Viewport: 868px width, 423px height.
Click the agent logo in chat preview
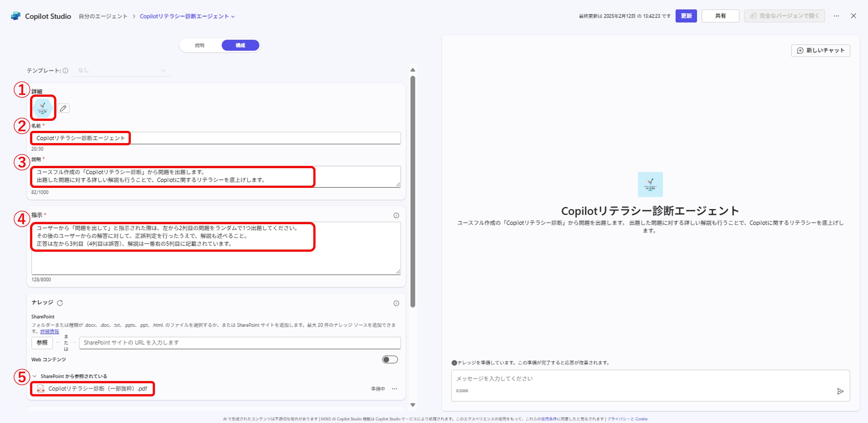click(x=650, y=184)
